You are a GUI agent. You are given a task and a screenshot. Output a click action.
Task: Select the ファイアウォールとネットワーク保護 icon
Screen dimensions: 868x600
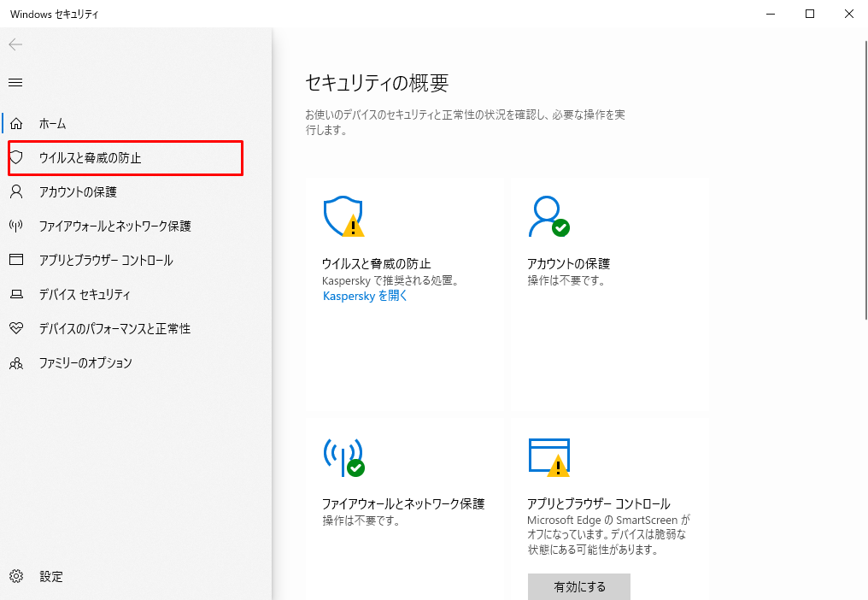[x=16, y=226]
